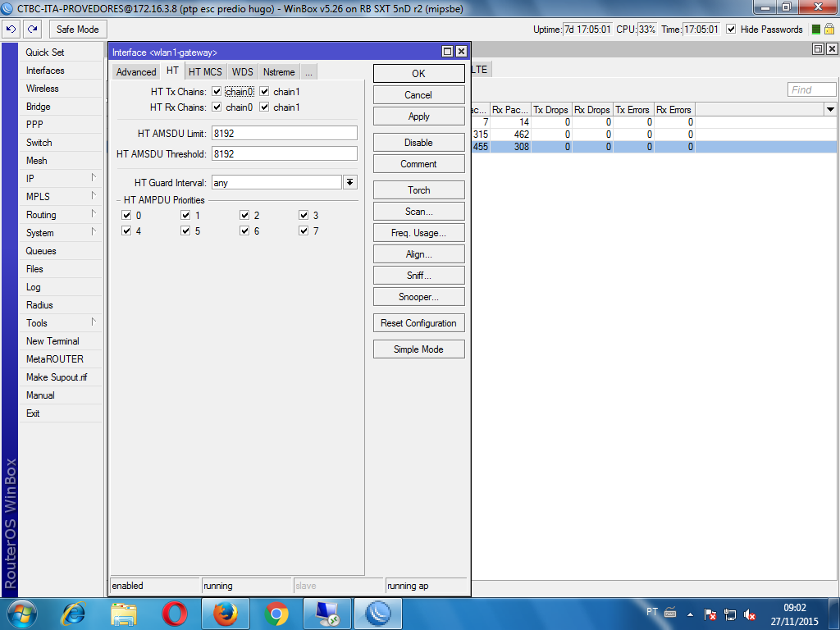Click the padlock icon in top bar
Image resolution: width=840 pixels, height=630 pixels.
pyautogui.click(x=829, y=29)
